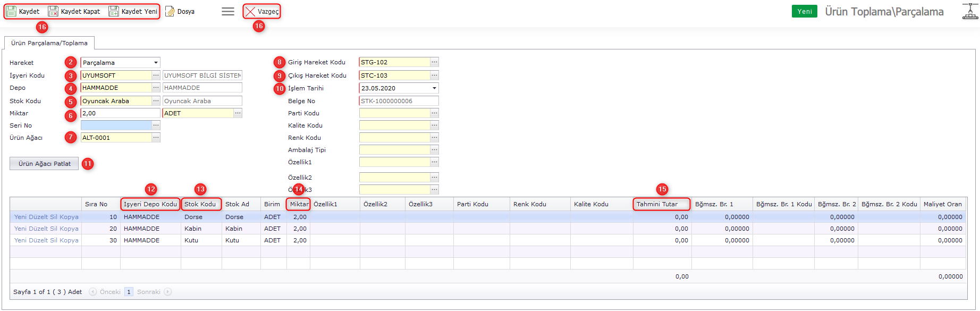Open the hamburger menu icon

(227, 11)
